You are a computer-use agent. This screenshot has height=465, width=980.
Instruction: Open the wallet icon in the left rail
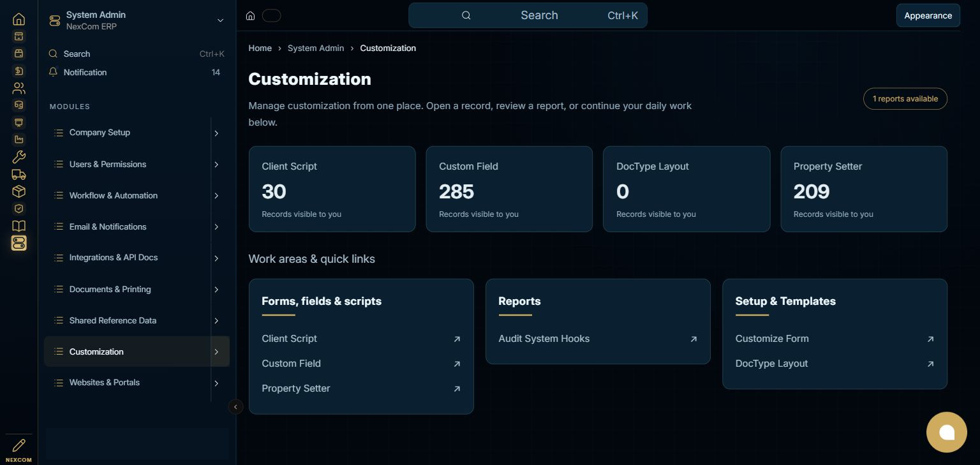(x=19, y=54)
